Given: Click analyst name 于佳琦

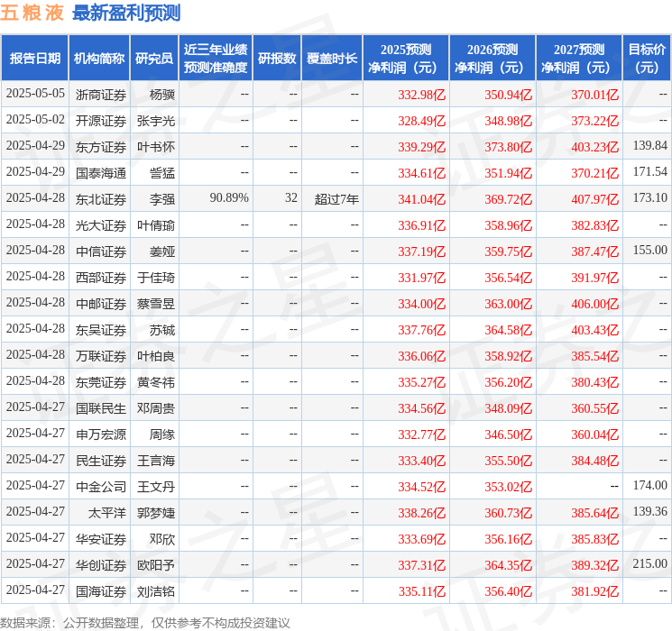Looking at the screenshot, I should point(156,277).
